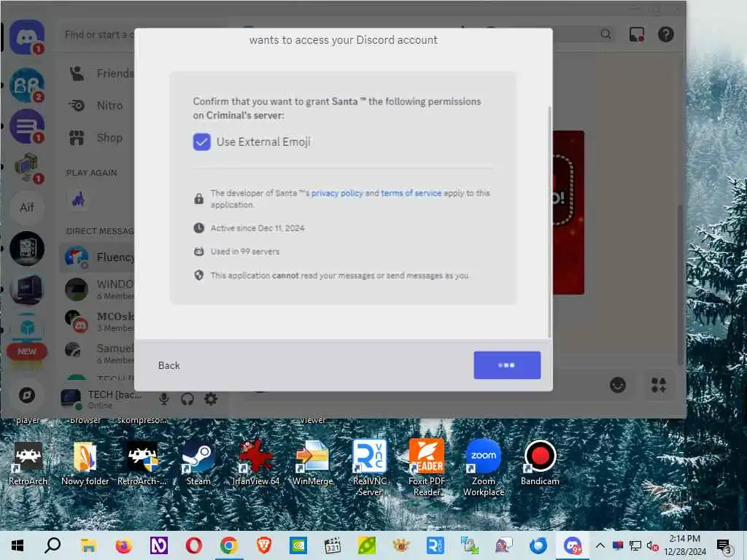Open the retro monitor server icon
The image size is (747, 560).
tap(27, 289)
